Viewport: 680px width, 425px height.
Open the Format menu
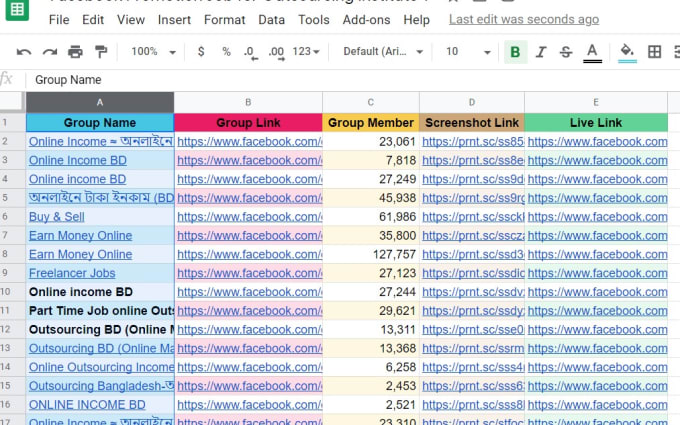click(225, 20)
